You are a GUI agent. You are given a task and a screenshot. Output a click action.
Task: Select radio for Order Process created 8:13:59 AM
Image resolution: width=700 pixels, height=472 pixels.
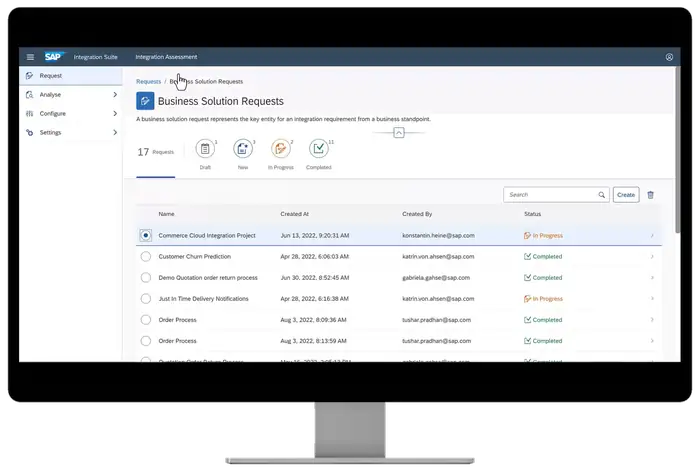146,341
